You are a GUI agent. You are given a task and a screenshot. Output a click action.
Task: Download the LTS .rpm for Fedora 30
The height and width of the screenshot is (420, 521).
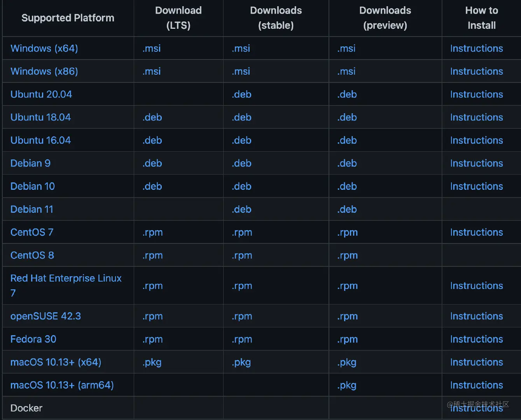153,339
